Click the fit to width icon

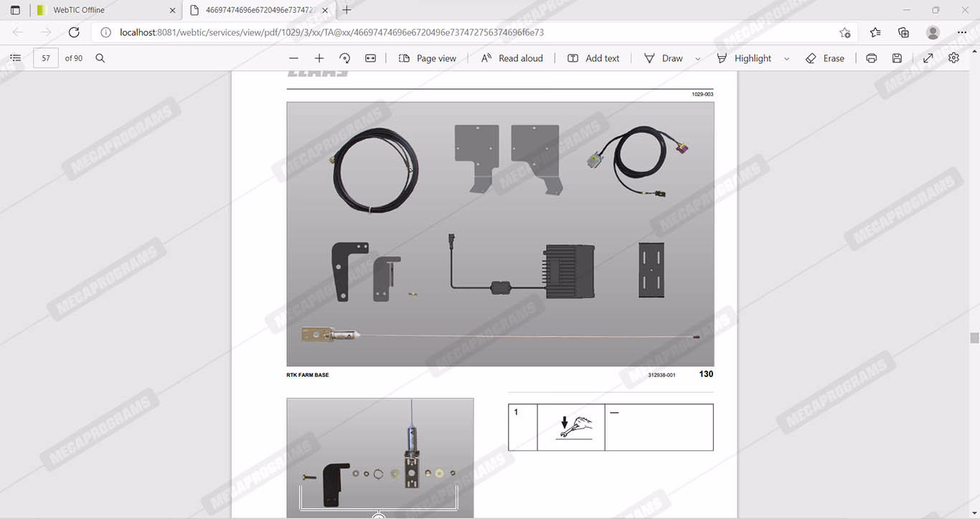point(370,58)
